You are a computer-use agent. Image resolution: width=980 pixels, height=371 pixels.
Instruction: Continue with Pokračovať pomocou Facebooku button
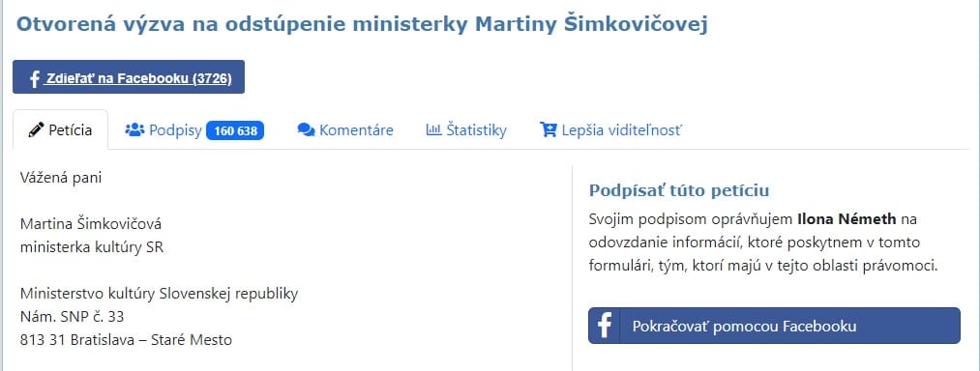774,326
